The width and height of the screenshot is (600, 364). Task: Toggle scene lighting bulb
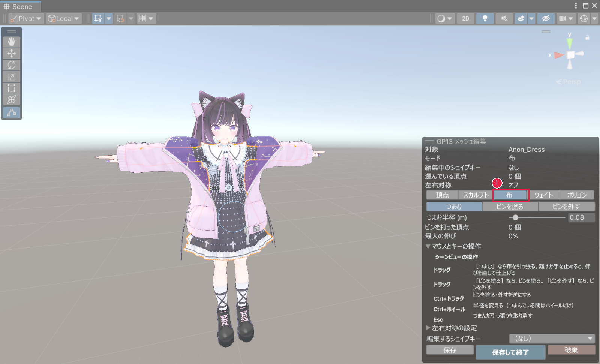(485, 18)
